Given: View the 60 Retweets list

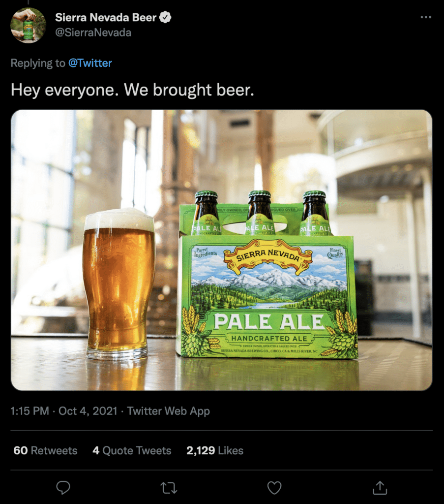Looking at the screenshot, I should tap(45, 450).
